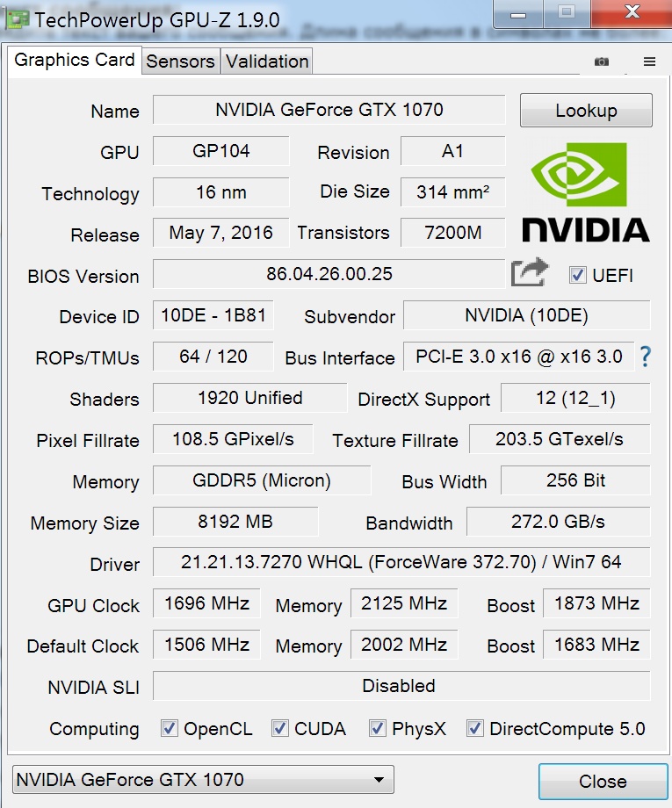Click the Driver version field
Viewport: 672px width, 808px height.
(x=401, y=562)
